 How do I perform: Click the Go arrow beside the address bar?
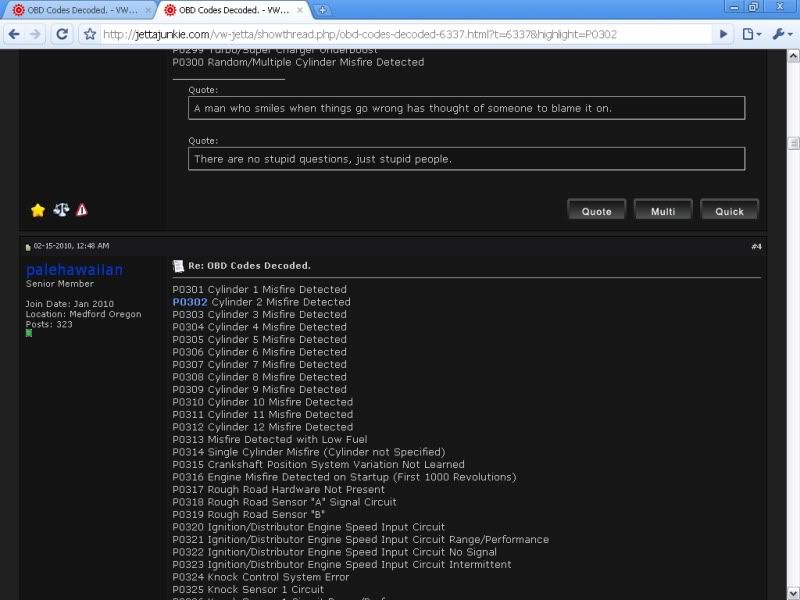pos(724,34)
